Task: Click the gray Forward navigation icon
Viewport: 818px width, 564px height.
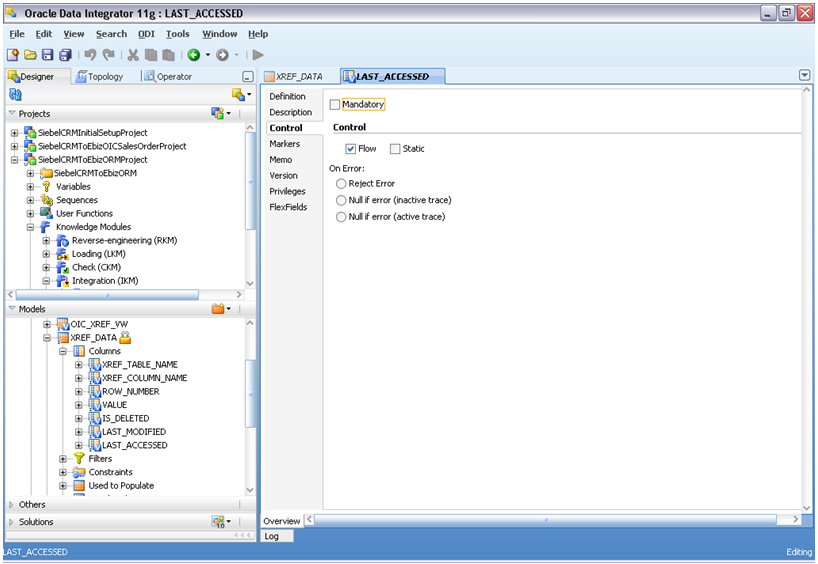Action: click(222, 55)
